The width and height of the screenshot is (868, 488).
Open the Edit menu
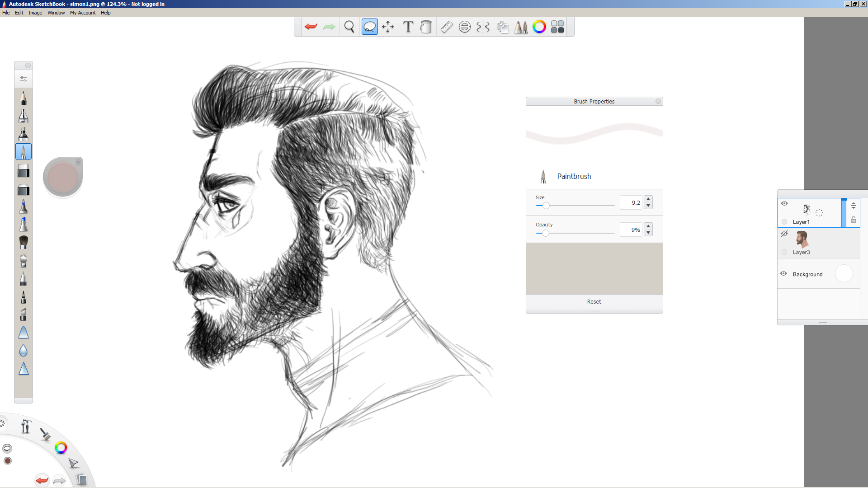pos(19,13)
